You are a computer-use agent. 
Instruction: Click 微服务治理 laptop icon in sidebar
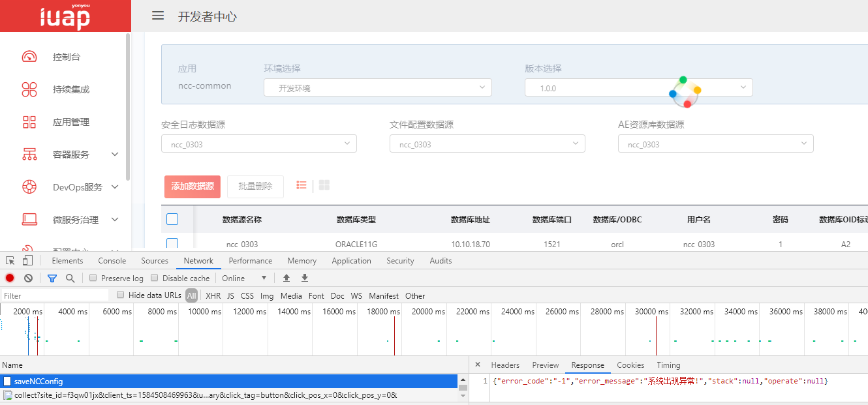(29, 220)
